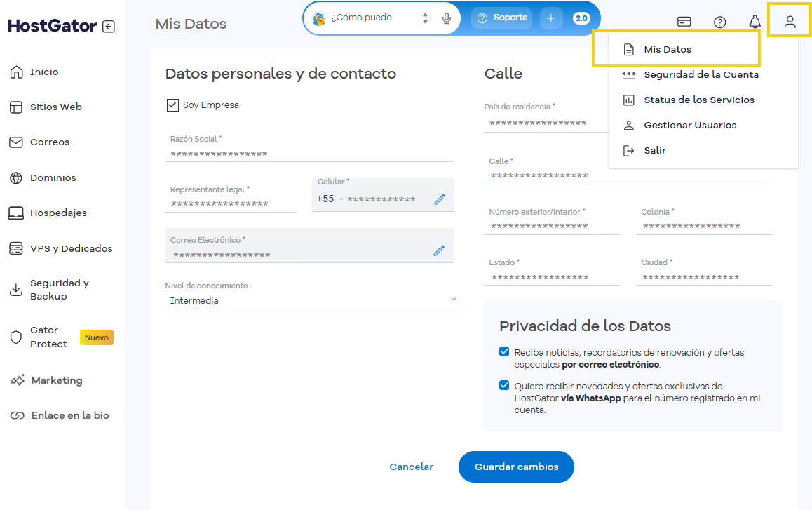Viewport: 812px width, 510px height.
Task: Open the billing card icon in header
Action: (684, 22)
